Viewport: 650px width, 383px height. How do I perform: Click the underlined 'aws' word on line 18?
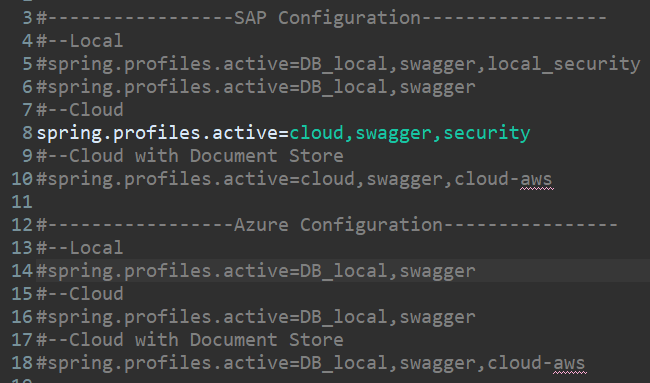(x=569, y=364)
